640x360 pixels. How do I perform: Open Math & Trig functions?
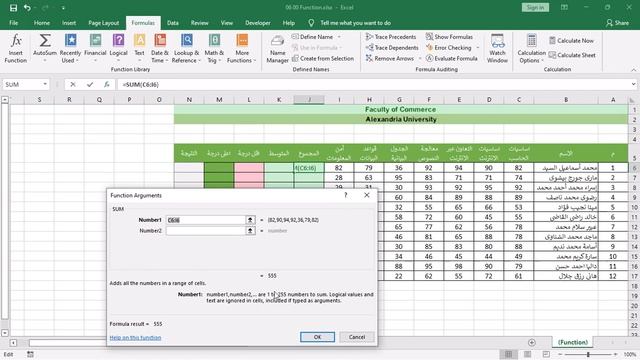(x=214, y=48)
